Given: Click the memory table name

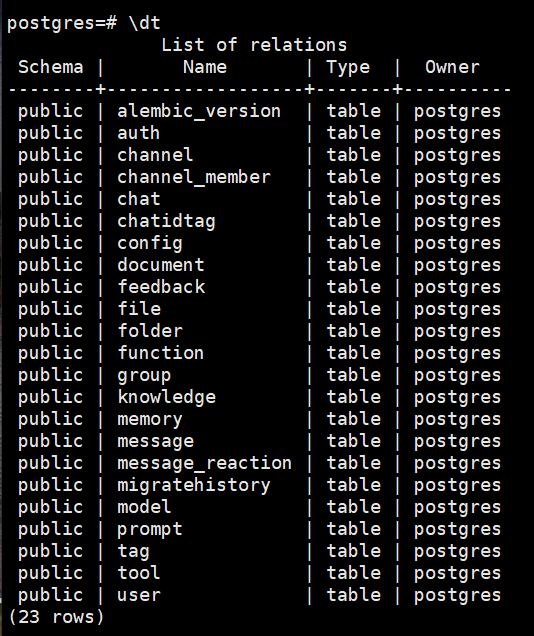Looking at the screenshot, I should tap(150, 419).
